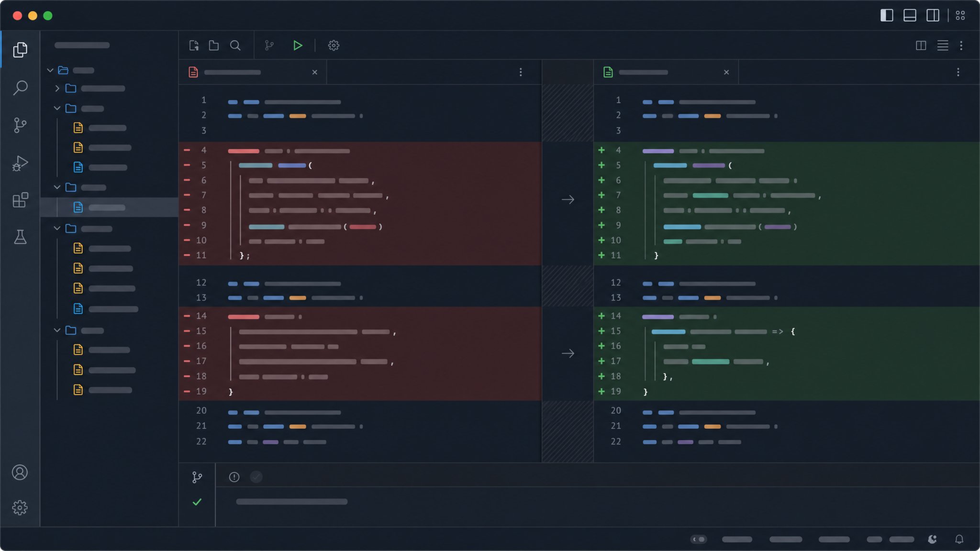Image resolution: width=980 pixels, height=551 pixels.
Task: Click the minus marker on removed line 14
Action: tap(187, 316)
